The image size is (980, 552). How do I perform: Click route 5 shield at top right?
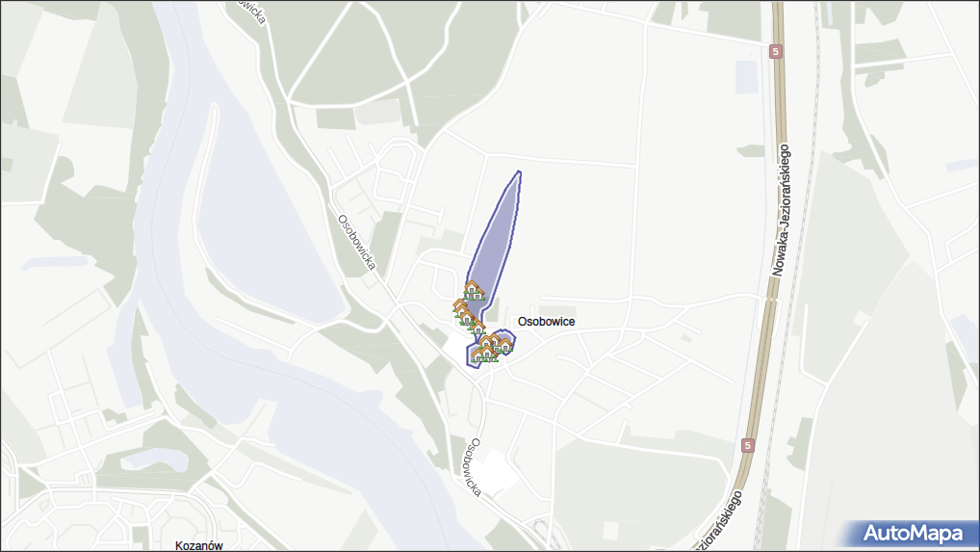(x=776, y=52)
